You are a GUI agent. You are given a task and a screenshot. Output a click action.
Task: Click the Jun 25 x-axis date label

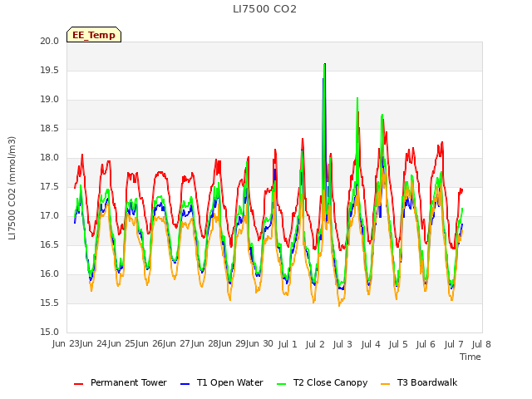(121, 344)
